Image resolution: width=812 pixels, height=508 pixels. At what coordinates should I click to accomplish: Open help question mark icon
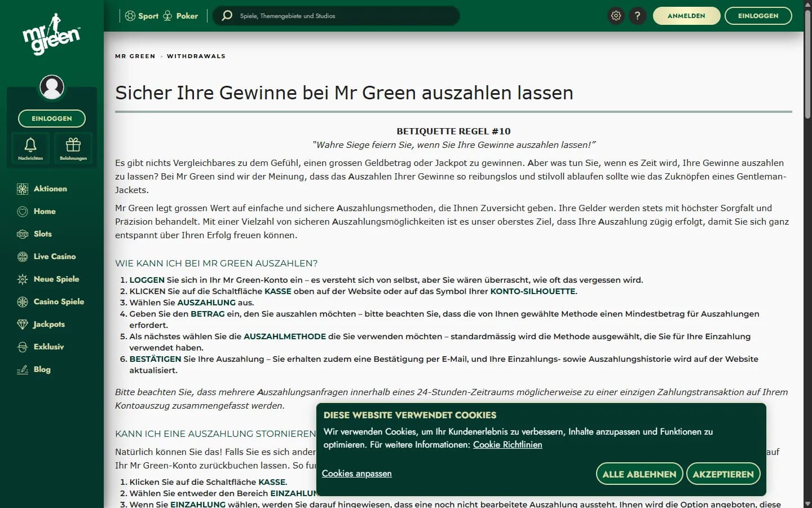[638, 16]
